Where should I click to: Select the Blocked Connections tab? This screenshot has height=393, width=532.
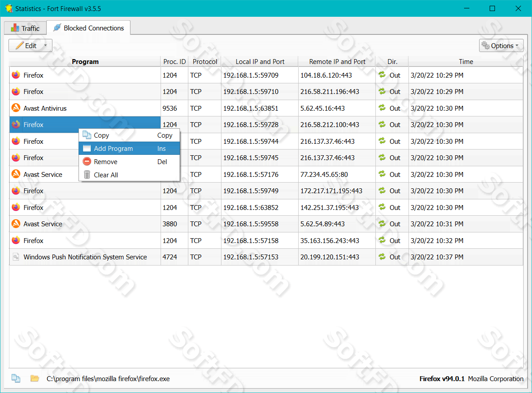click(88, 28)
